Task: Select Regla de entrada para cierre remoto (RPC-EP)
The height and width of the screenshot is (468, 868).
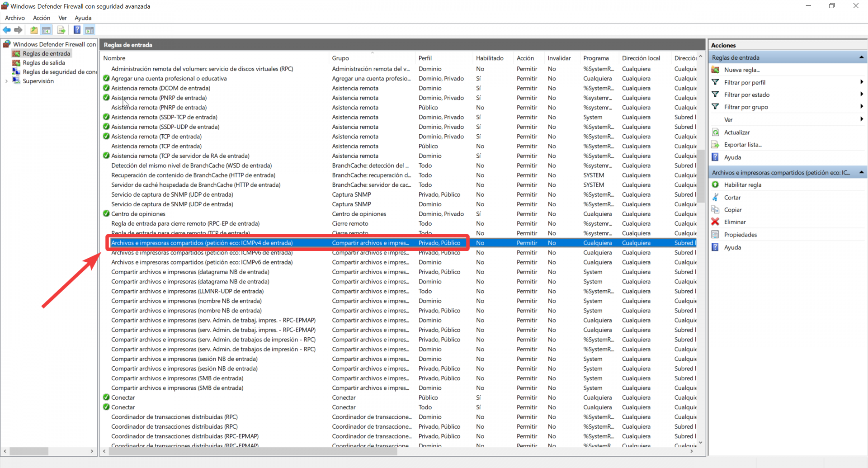Action: (x=400, y=223)
